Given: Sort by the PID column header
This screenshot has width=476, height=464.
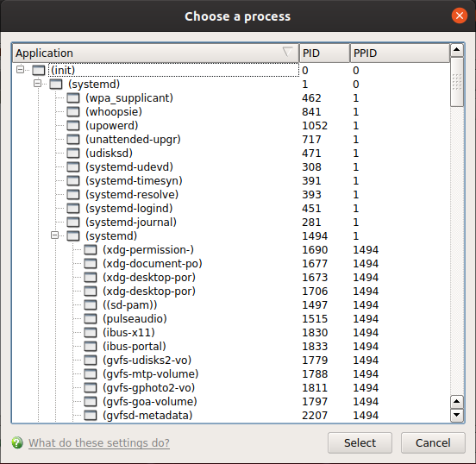Looking at the screenshot, I should tap(324, 53).
